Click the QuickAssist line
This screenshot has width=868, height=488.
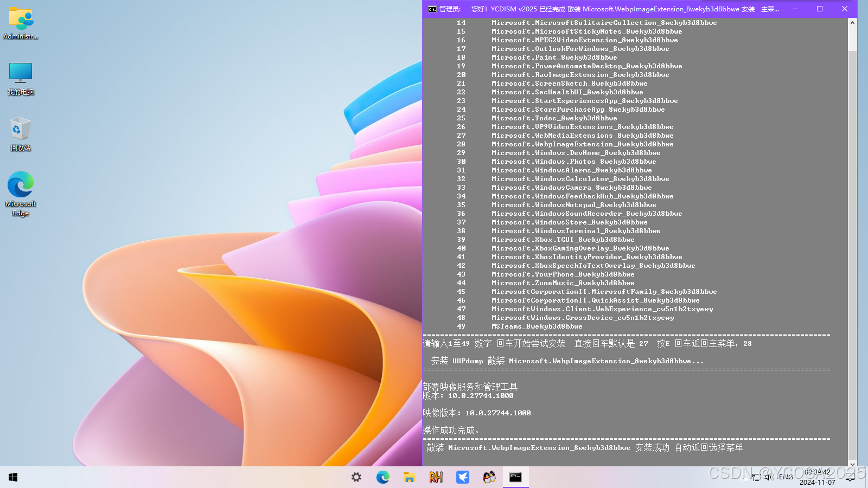coord(578,300)
